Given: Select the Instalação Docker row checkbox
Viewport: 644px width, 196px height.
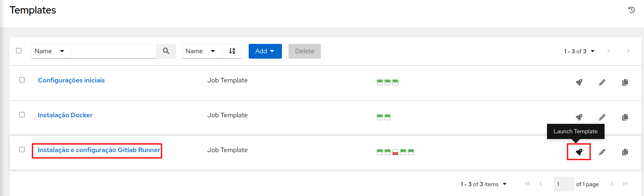Looking at the screenshot, I should [x=22, y=115].
